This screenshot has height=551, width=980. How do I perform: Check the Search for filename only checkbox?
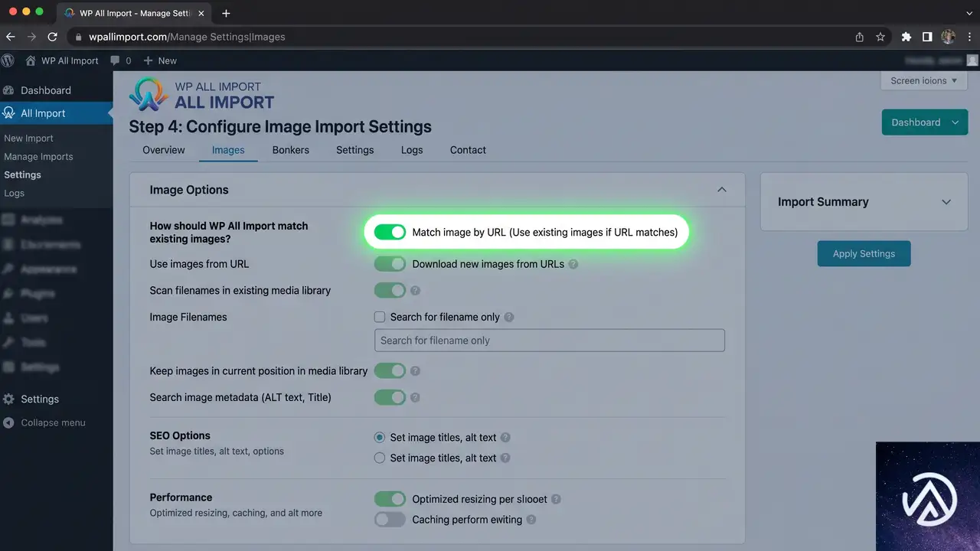[x=380, y=317]
